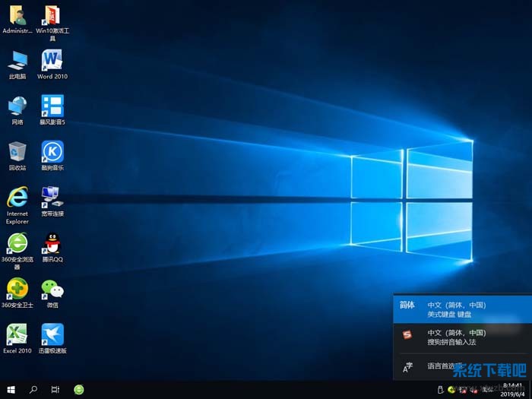Select the WeChat (微信) desktop icon

(52, 290)
